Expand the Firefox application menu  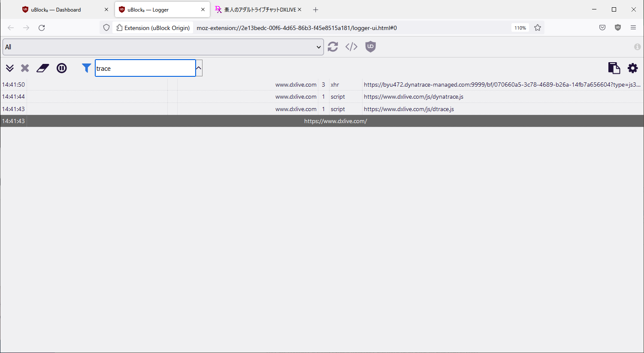(633, 27)
